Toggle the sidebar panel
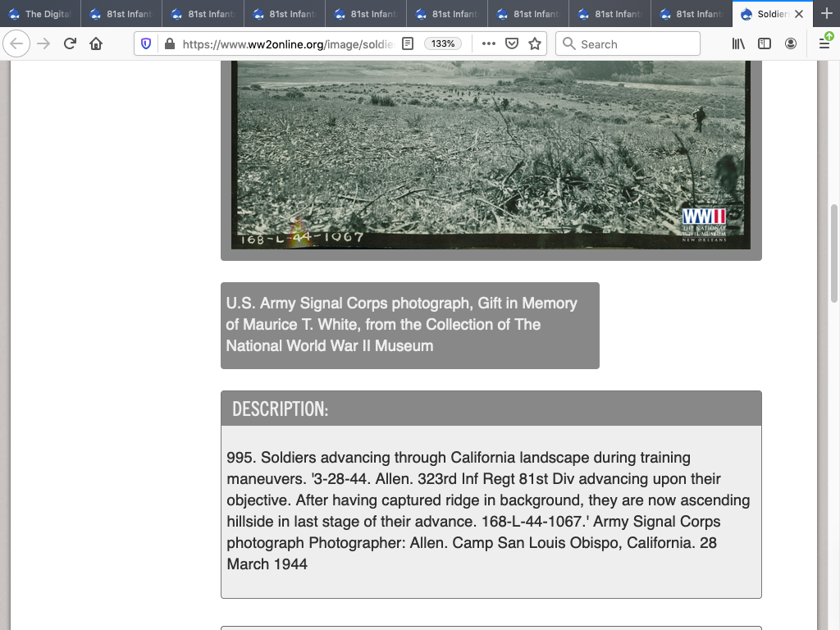840x630 pixels. pos(765,43)
